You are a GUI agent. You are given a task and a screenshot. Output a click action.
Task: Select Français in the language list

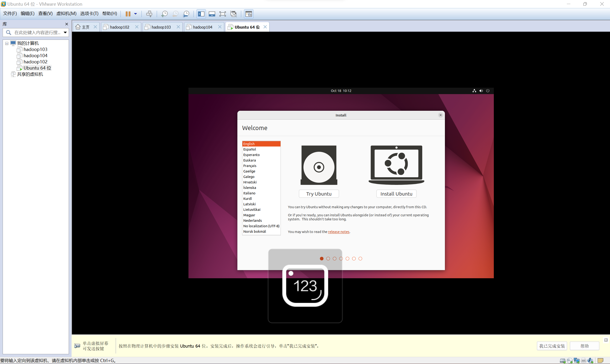(250, 166)
